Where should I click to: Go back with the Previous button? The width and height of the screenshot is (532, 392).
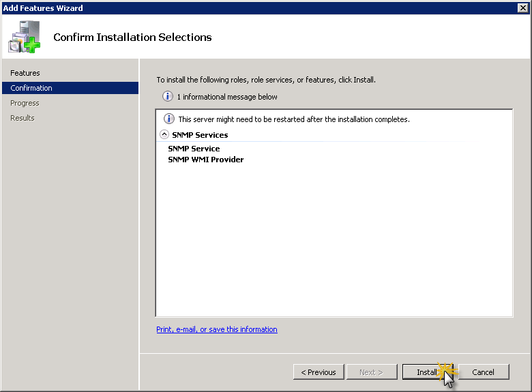pos(319,372)
